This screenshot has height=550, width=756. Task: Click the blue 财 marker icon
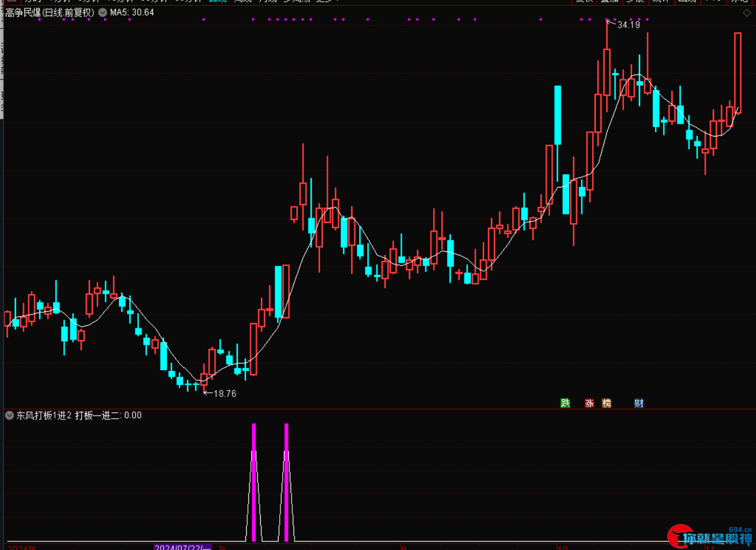tap(639, 403)
